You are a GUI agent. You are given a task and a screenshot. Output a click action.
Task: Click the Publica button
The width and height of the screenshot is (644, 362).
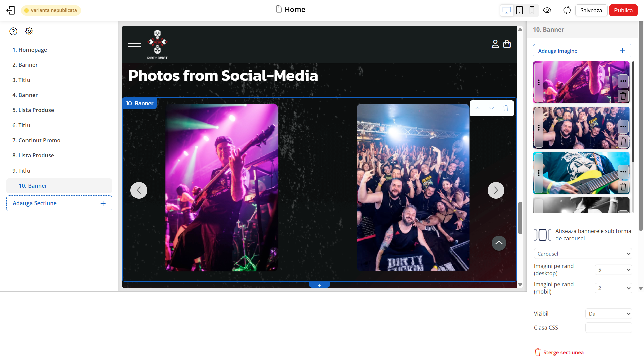(623, 10)
